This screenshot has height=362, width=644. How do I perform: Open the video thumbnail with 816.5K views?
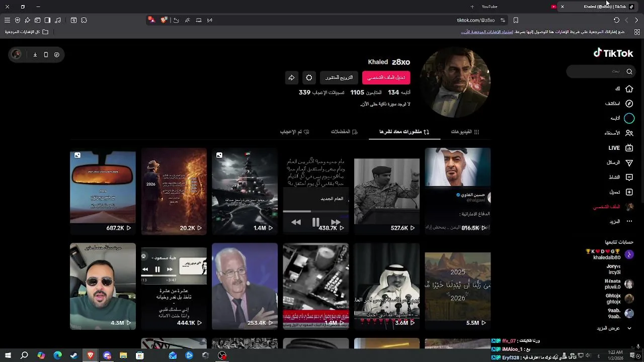click(457, 191)
